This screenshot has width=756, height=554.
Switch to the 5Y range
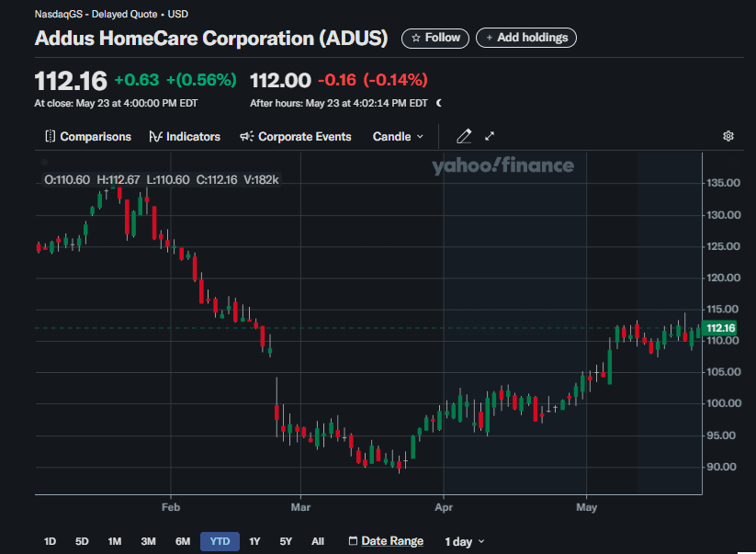pyautogui.click(x=286, y=541)
